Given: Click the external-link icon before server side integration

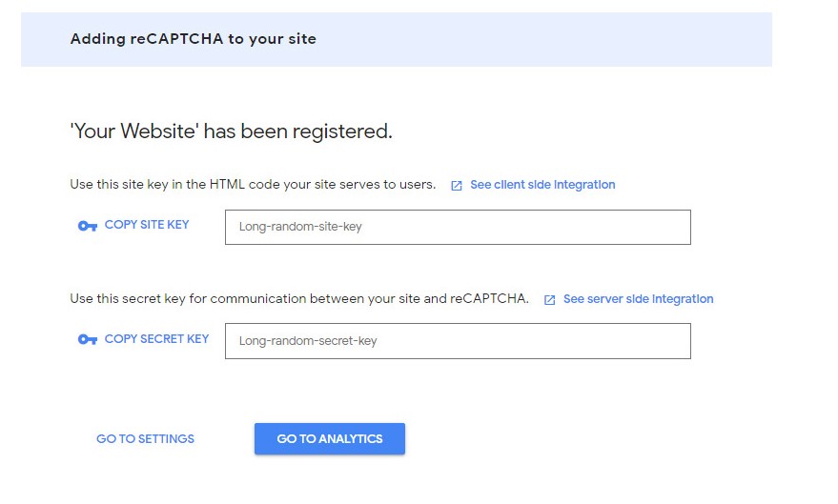Looking at the screenshot, I should [x=549, y=300].
